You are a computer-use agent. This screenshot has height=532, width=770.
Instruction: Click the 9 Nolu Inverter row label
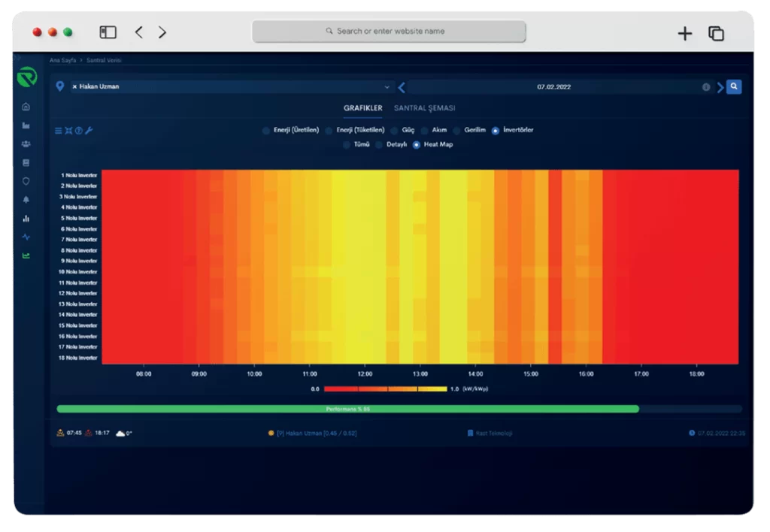tap(78, 261)
